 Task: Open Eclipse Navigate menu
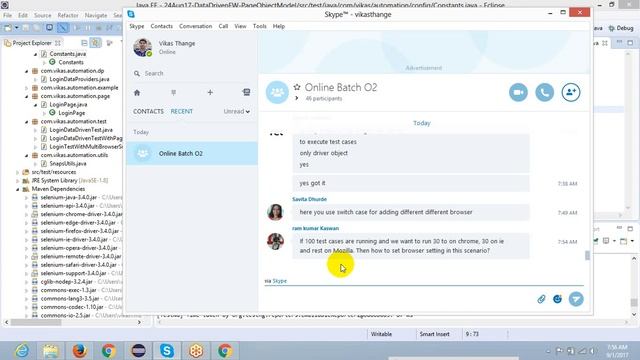(x=96, y=15)
